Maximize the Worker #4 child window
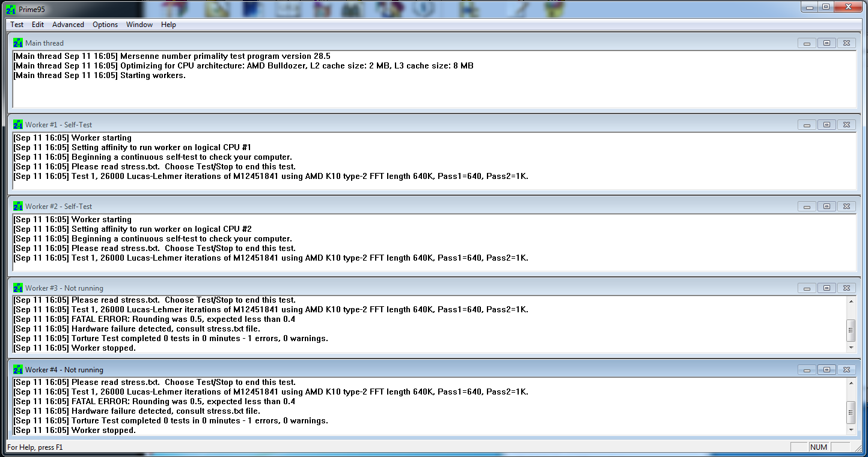Image resolution: width=868 pixels, height=457 pixels. pos(827,370)
